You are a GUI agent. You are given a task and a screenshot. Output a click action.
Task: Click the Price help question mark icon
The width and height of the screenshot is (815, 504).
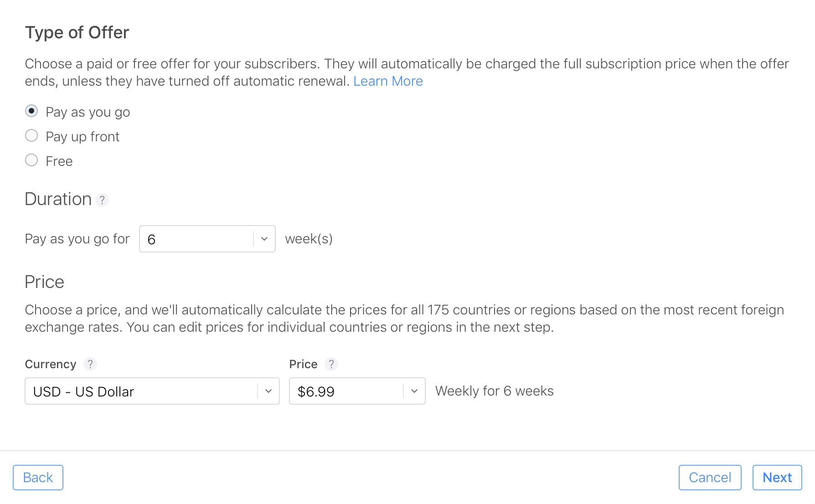click(x=331, y=364)
